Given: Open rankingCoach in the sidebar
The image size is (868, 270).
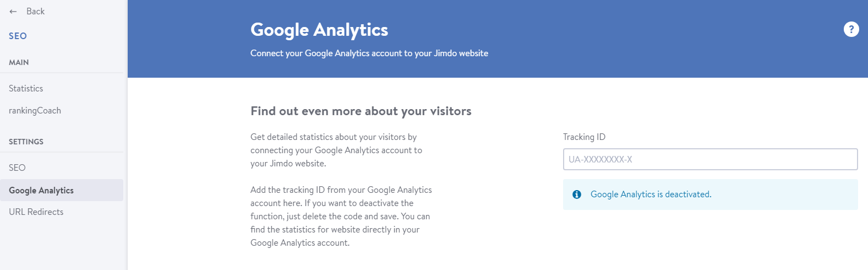Looking at the screenshot, I should (35, 110).
